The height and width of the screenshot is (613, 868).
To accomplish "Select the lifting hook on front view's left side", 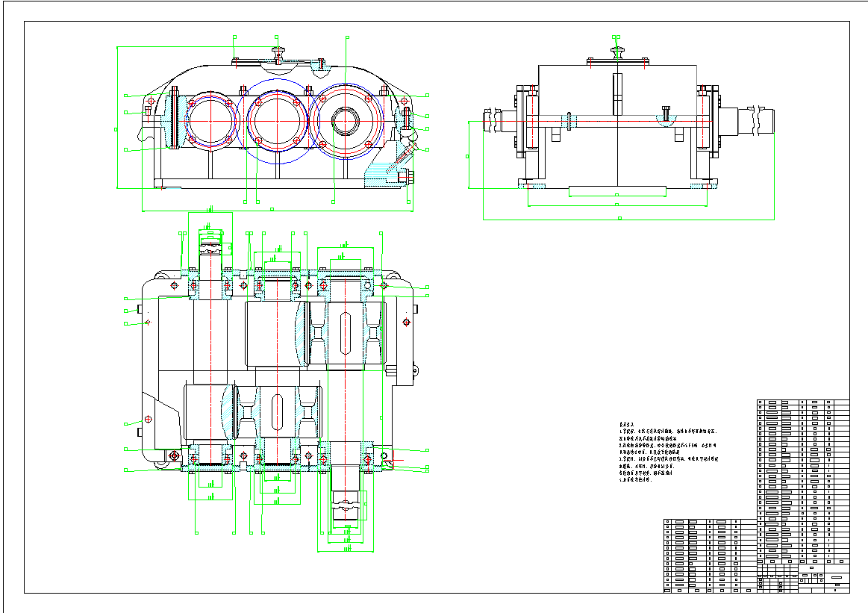I will [143, 133].
